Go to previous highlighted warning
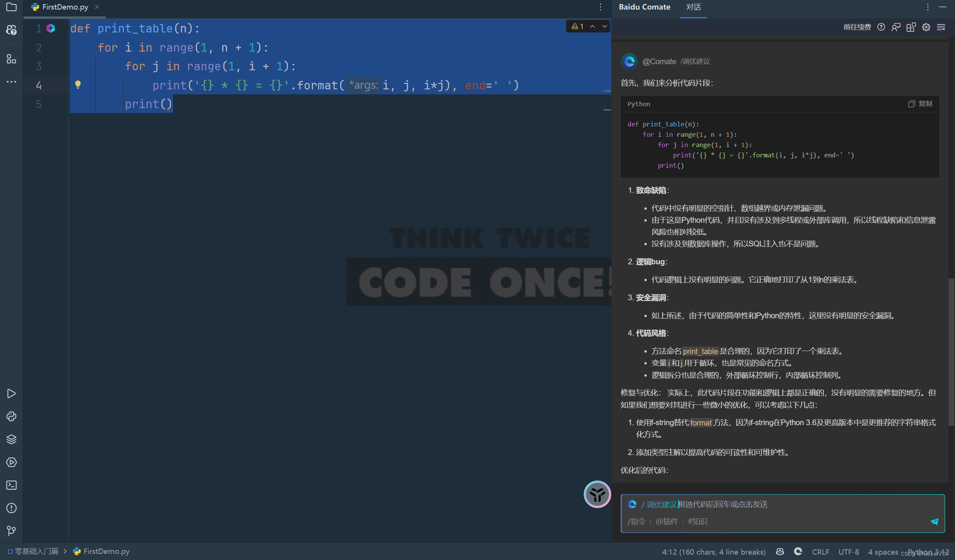The image size is (955, 560). (x=592, y=26)
